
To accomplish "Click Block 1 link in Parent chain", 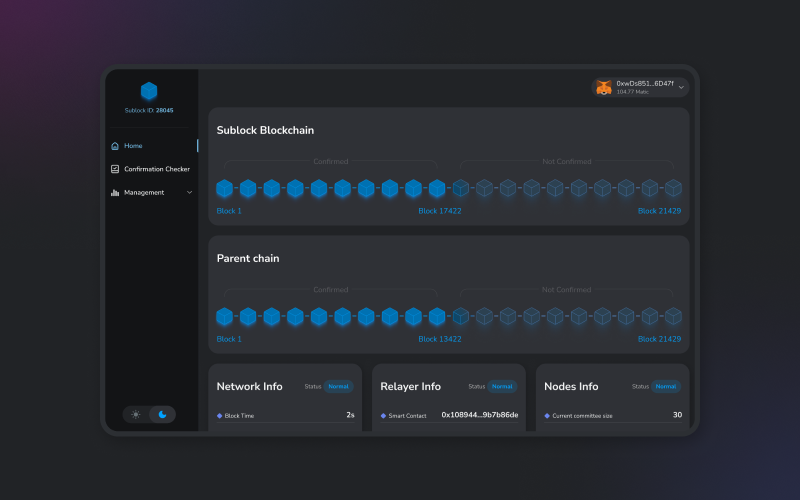I will coord(229,339).
